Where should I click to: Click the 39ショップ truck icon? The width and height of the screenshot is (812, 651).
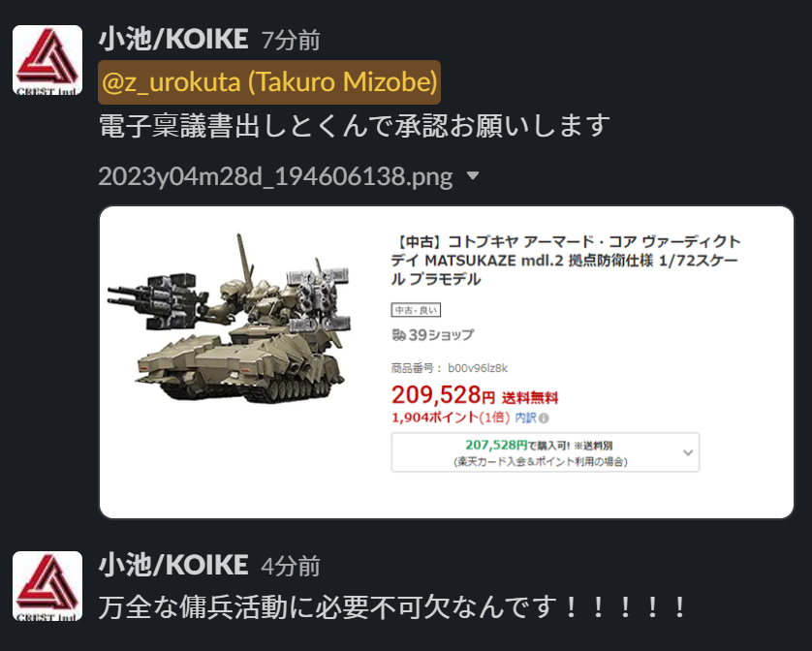(x=398, y=335)
